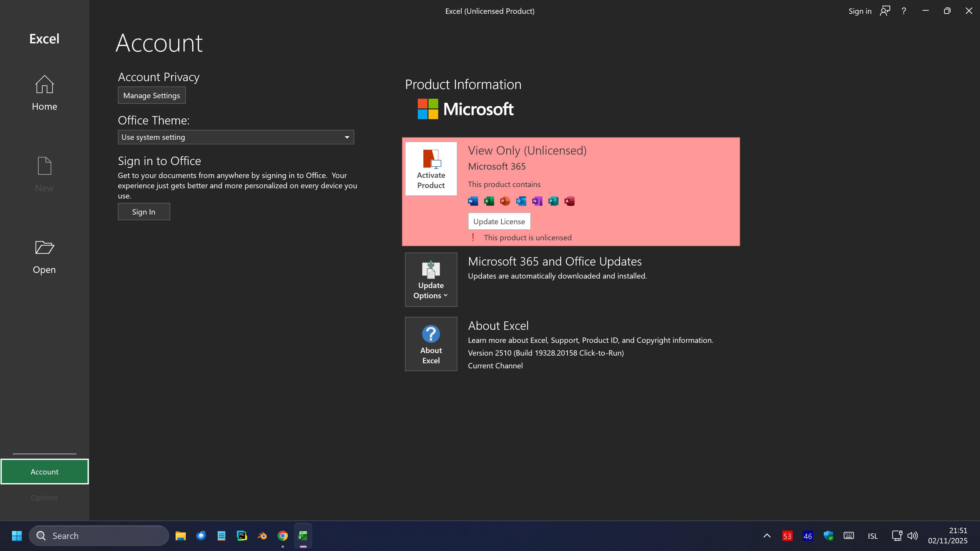This screenshot has width=980, height=551.
Task: Click the Current Channel text
Action: point(495,366)
